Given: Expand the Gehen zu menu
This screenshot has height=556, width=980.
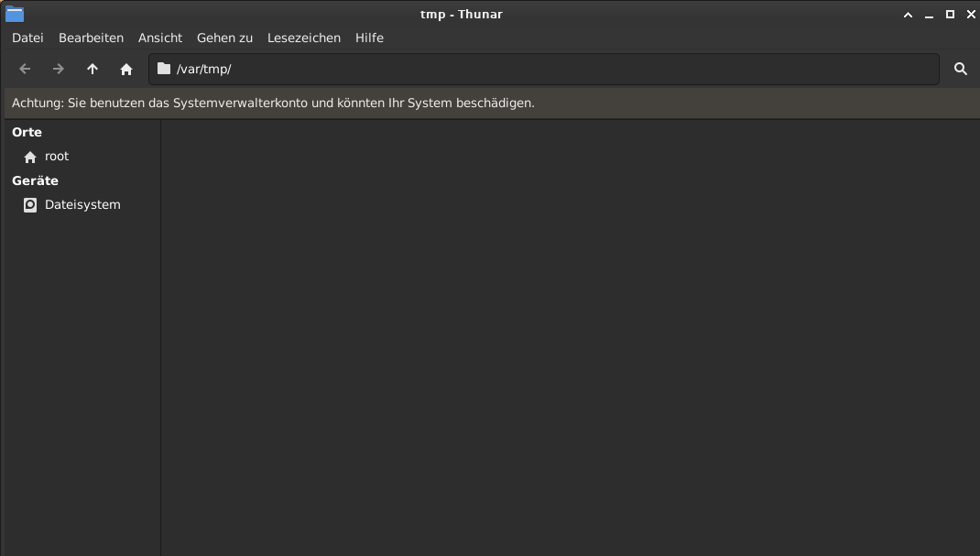Looking at the screenshot, I should pos(224,38).
